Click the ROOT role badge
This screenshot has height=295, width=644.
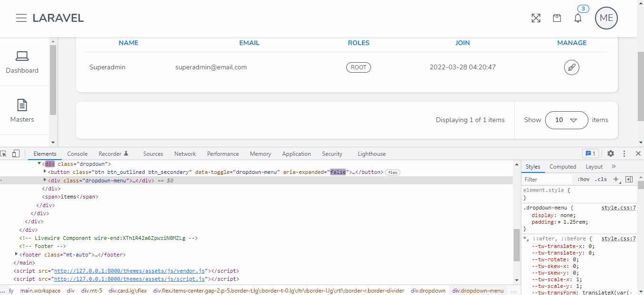359,67
